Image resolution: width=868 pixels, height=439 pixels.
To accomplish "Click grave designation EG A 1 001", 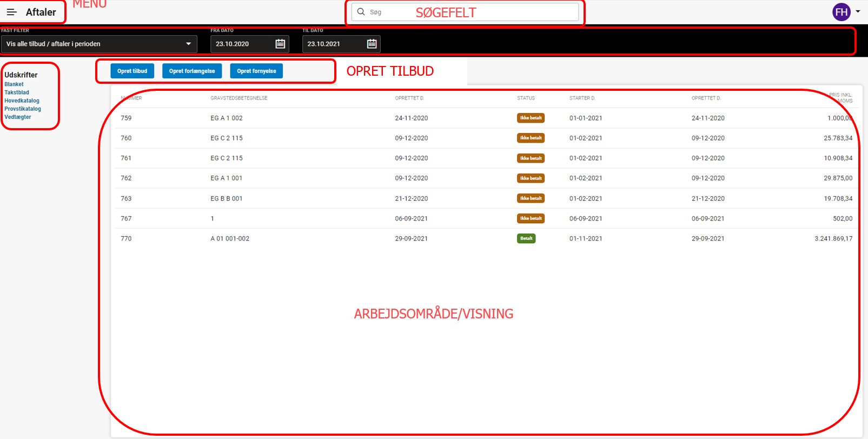I will (227, 178).
